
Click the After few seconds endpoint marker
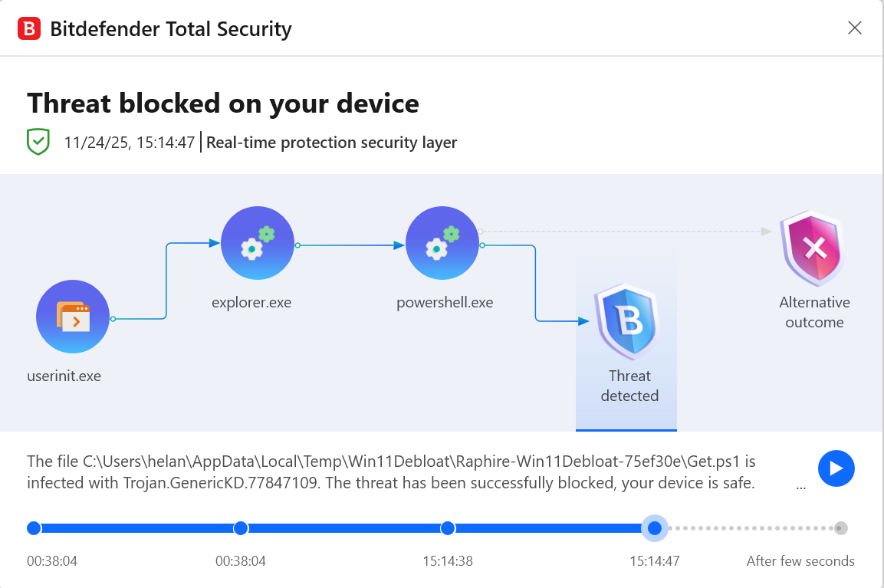842,528
